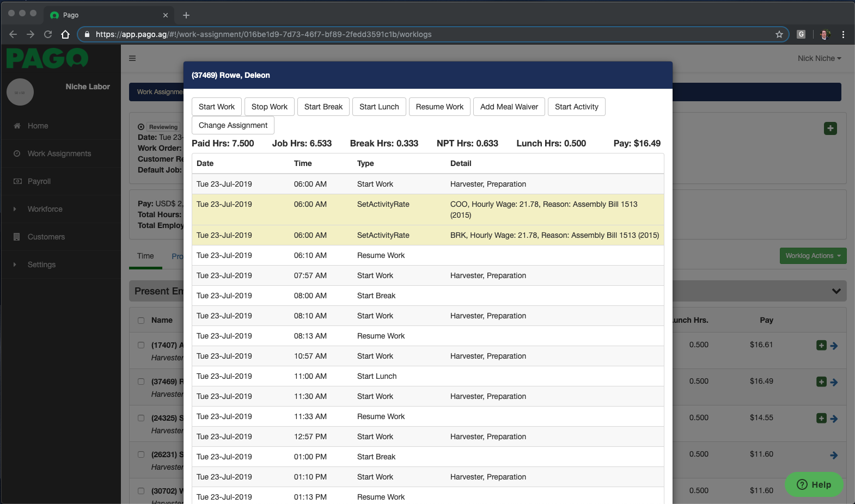The width and height of the screenshot is (855, 504).
Task: Click blue arrow in $16.61 pay row
Action: click(834, 346)
